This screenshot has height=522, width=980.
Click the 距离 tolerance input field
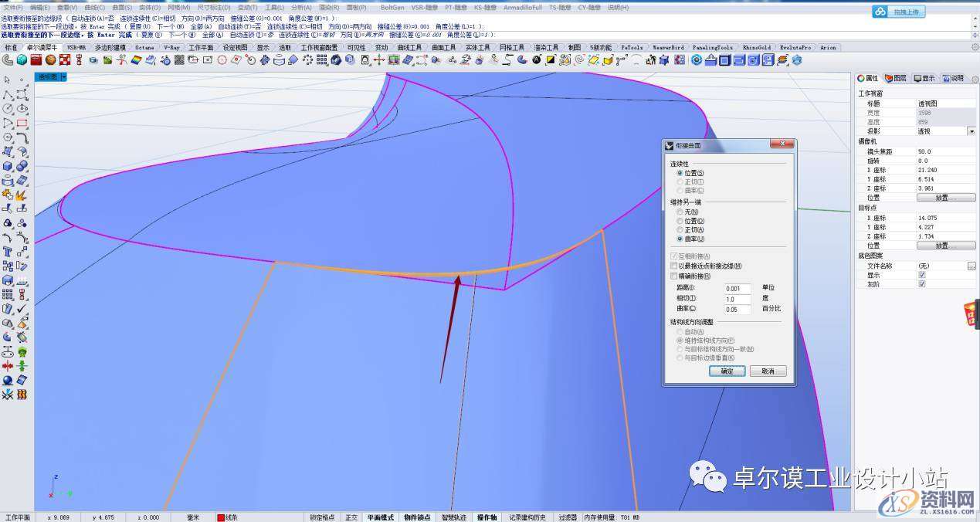(x=737, y=289)
